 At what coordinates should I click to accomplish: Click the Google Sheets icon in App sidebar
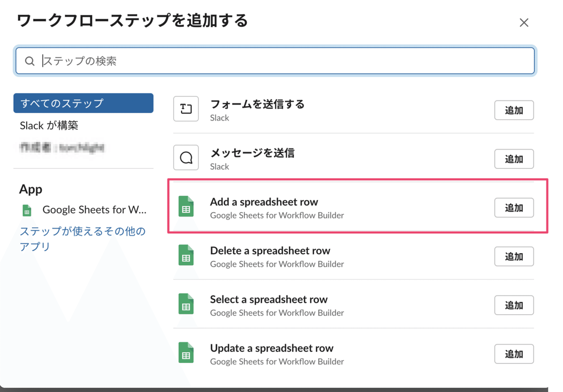coord(27,210)
